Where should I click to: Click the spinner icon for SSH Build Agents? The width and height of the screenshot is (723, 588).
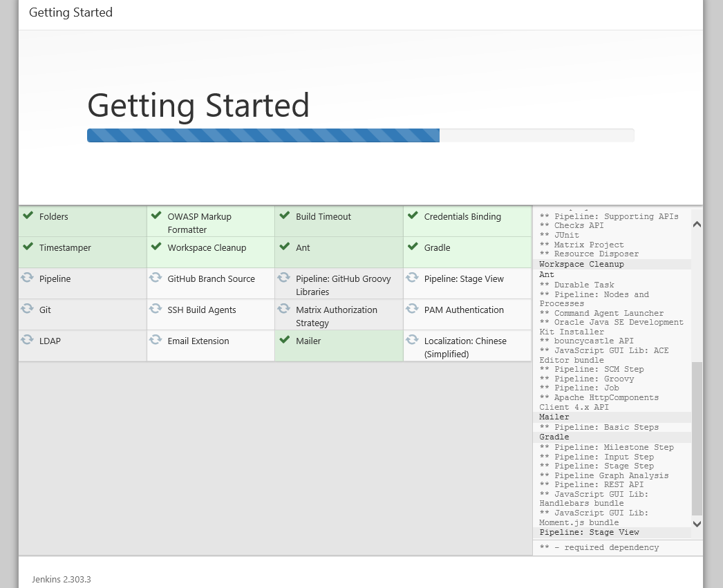point(156,308)
